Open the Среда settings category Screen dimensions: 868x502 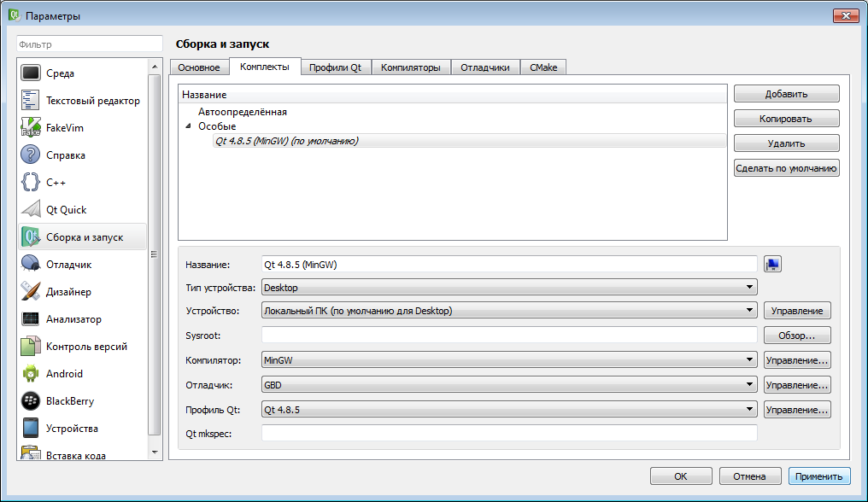click(83, 73)
